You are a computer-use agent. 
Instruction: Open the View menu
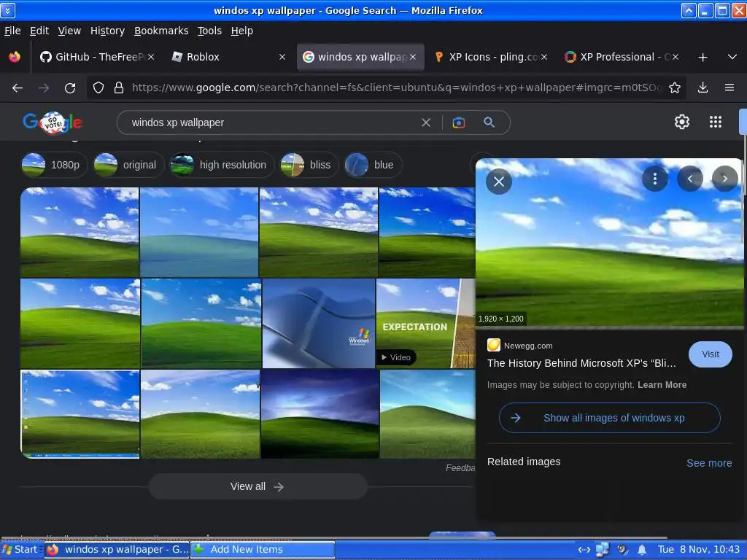click(69, 31)
